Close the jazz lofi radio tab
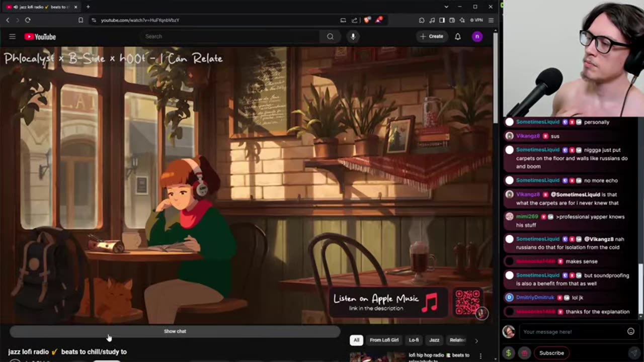 pos(76,7)
